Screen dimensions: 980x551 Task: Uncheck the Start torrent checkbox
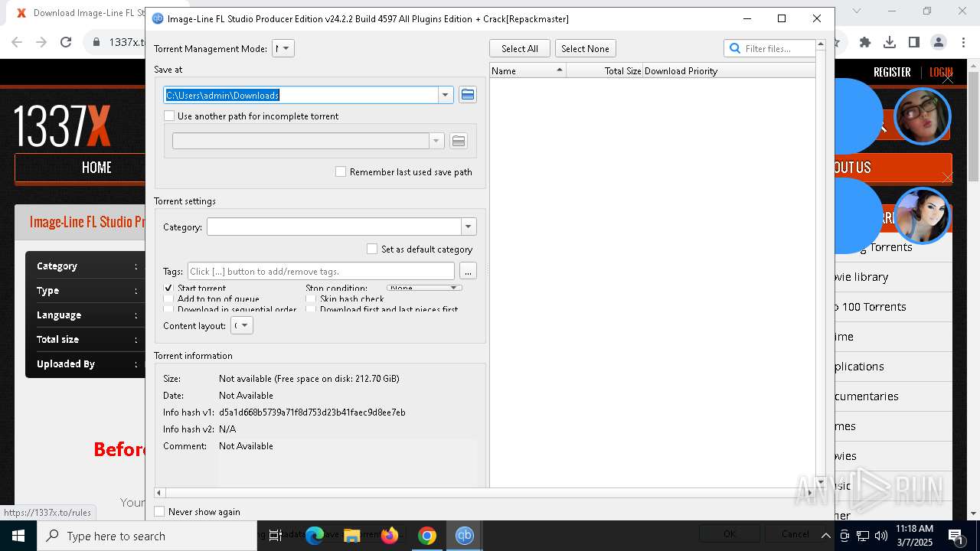point(168,288)
